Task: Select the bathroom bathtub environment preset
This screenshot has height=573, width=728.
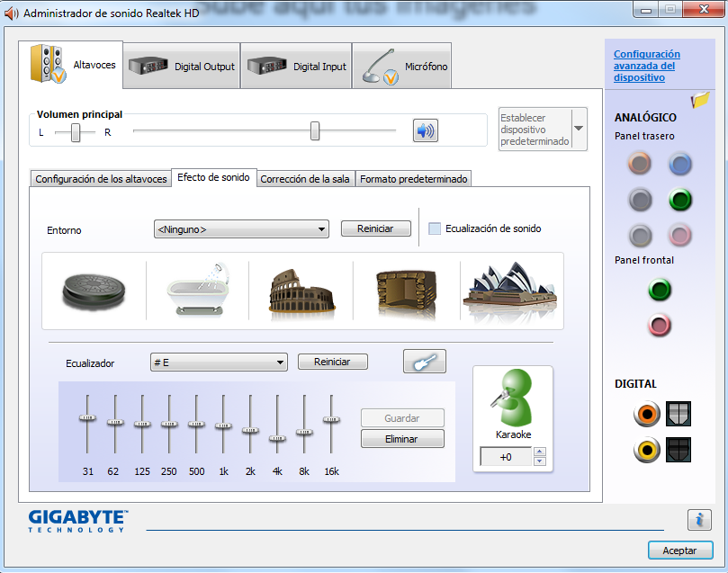Action: (x=199, y=290)
